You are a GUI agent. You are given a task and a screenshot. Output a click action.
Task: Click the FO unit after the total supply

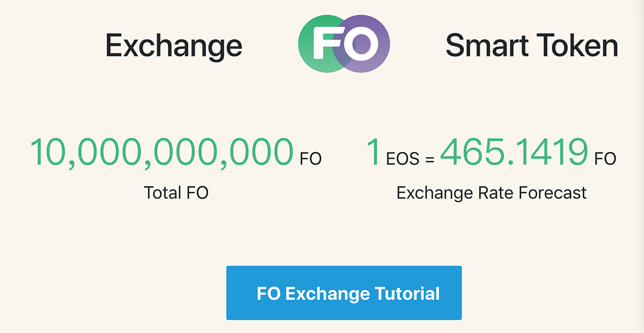click(x=310, y=159)
